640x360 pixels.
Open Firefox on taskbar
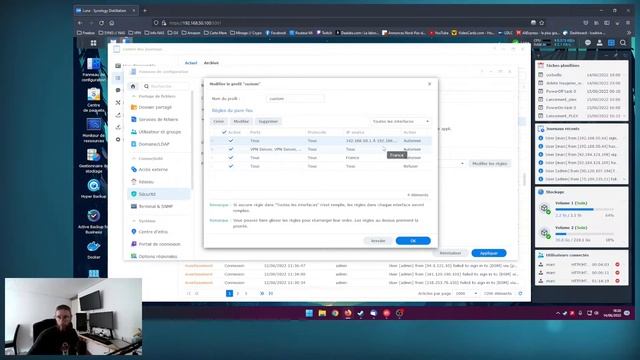pyautogui.click(x=348, y=313)
